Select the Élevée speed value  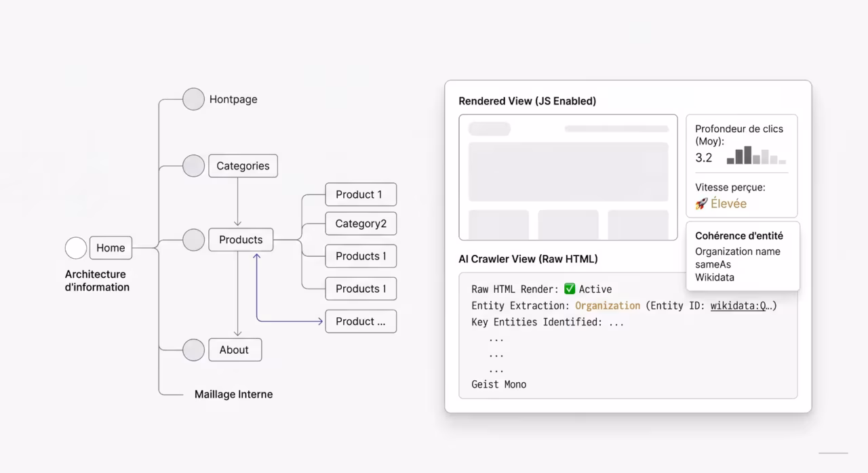click(729, 204)
